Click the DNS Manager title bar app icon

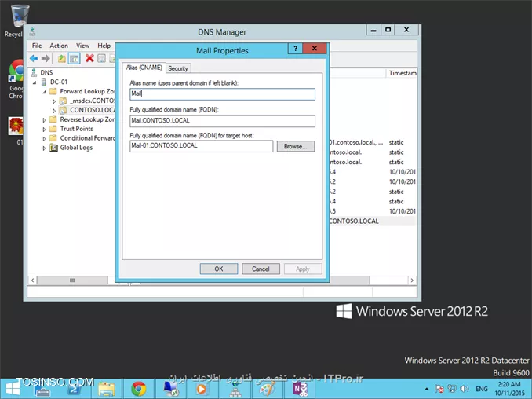point(32,32)
